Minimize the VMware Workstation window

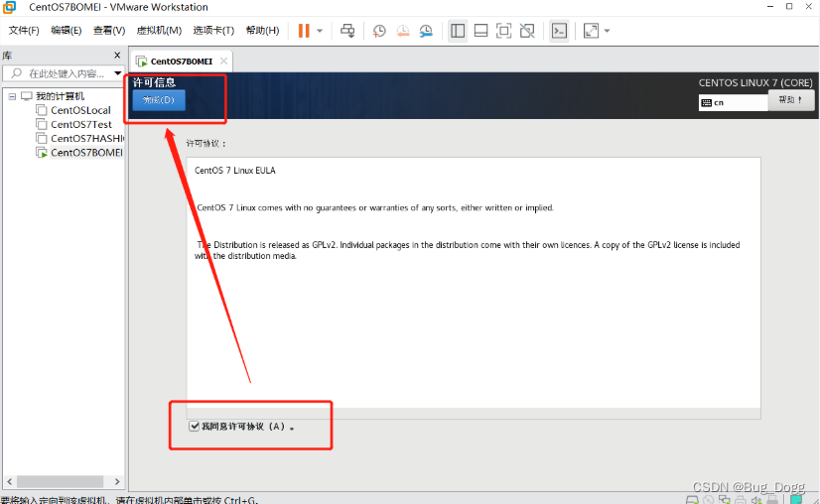pos(769,7)
